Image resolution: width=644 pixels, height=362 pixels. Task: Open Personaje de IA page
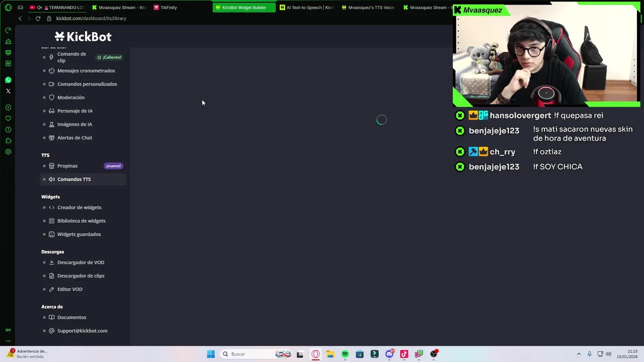pyautogui.click(x=75, y=111)
